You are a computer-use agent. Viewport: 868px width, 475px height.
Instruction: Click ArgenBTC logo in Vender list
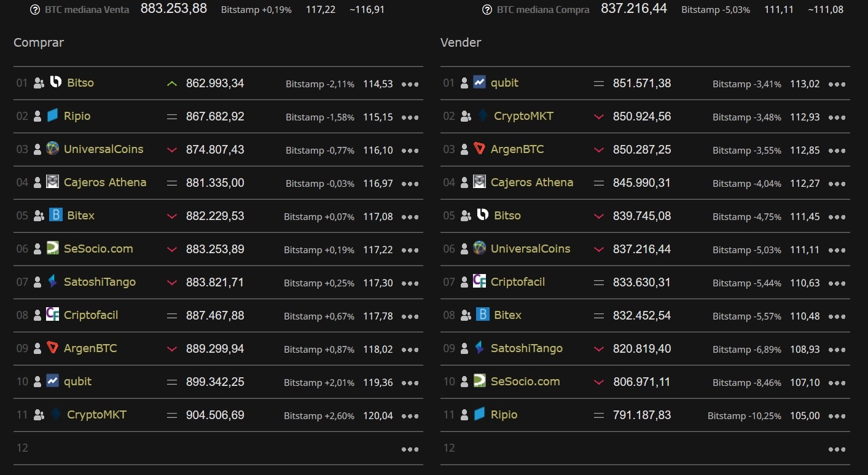(x=479, y=148)
